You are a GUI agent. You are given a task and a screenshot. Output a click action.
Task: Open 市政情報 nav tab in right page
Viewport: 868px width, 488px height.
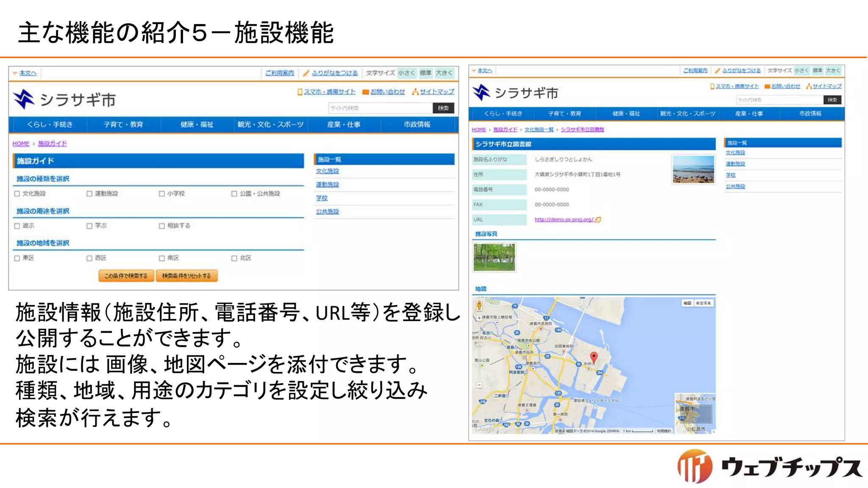click(x=810, y=114)
